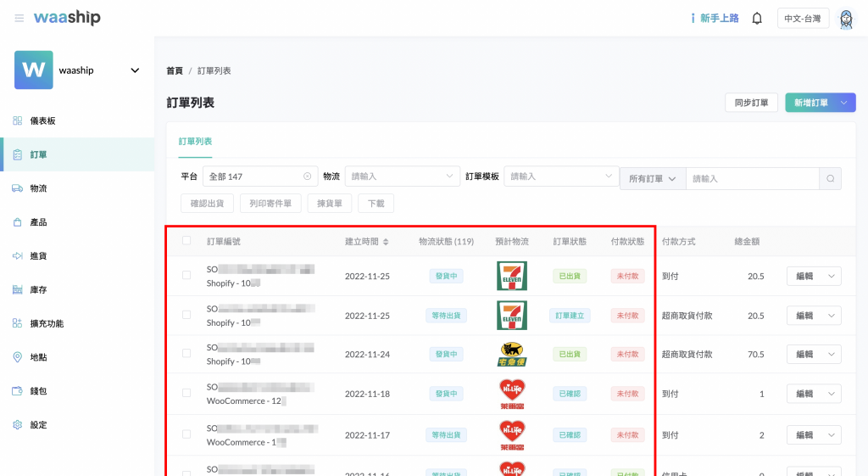Open 設定 settings in sidebar
Image resolution: width=868 pixels, height=476 pixels.
pos(38,424)
